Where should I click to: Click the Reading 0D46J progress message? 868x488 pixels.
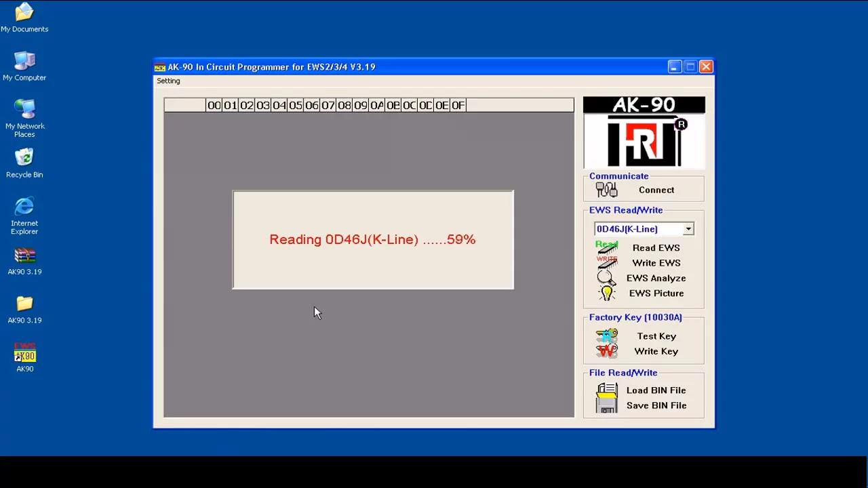[372, 239]
